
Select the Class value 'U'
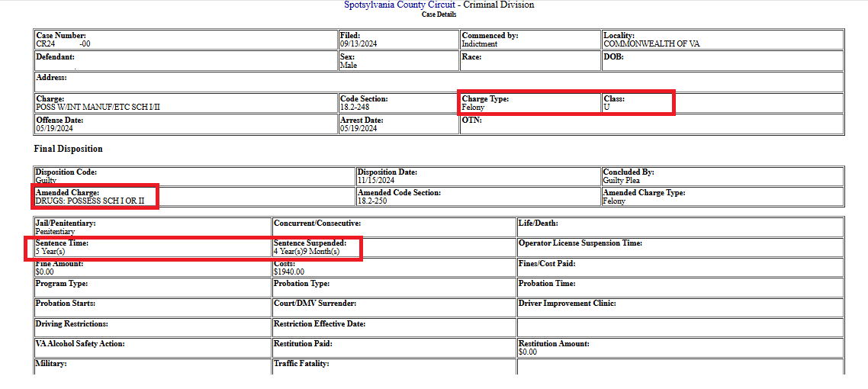point(606,108)
